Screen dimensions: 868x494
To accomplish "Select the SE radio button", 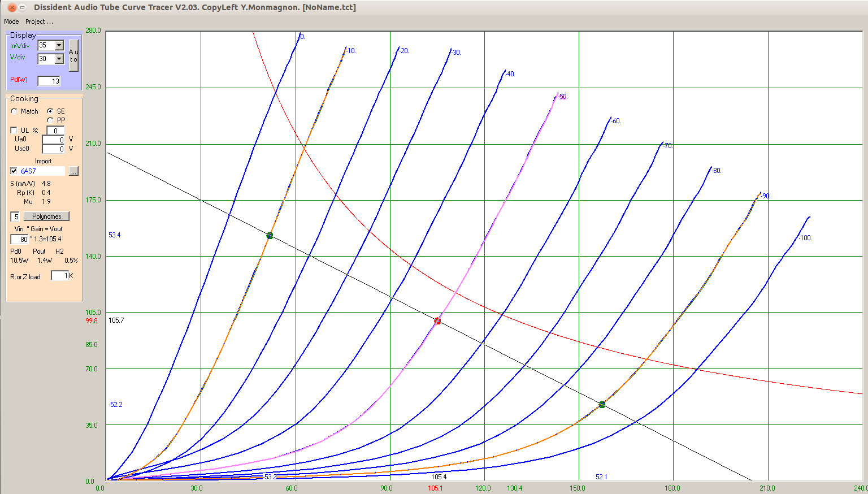I will [50, 111].
